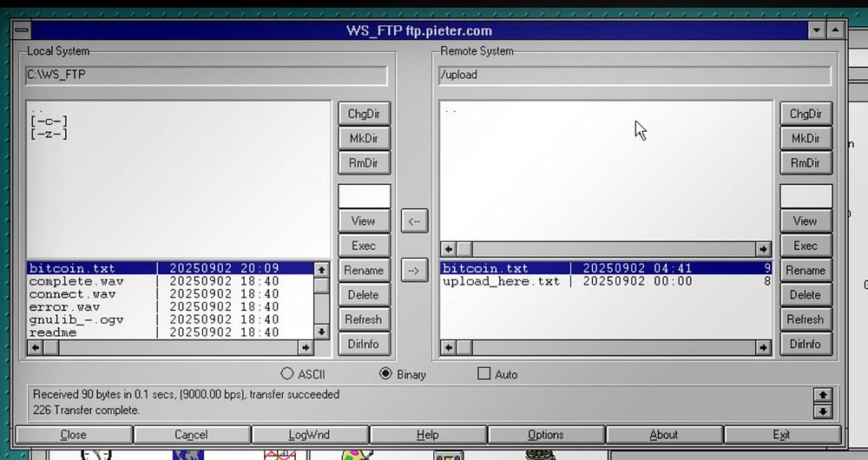This screenshot has height=460, width=868.
Task: Select remote file upload_here.txt
Action: [606, 281]
